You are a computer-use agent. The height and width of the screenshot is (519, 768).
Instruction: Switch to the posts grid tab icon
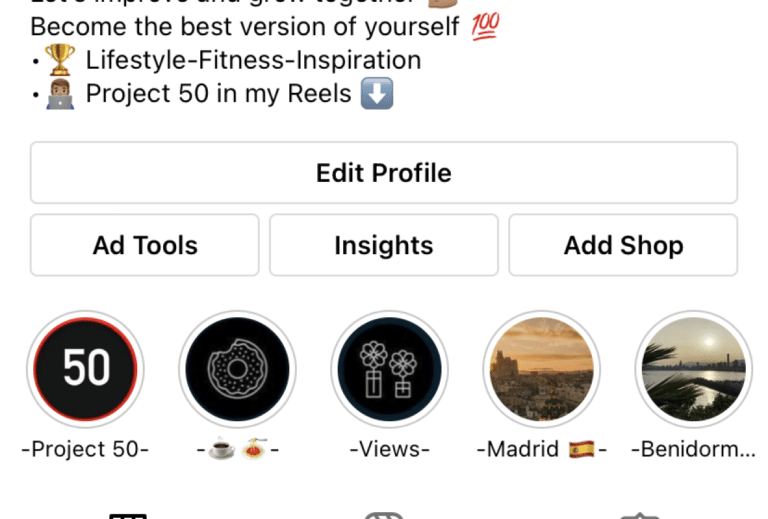[x=128, y=516]
